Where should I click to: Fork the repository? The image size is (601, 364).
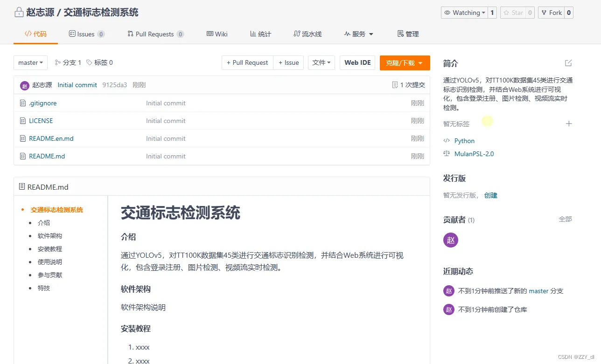point(551,13)
